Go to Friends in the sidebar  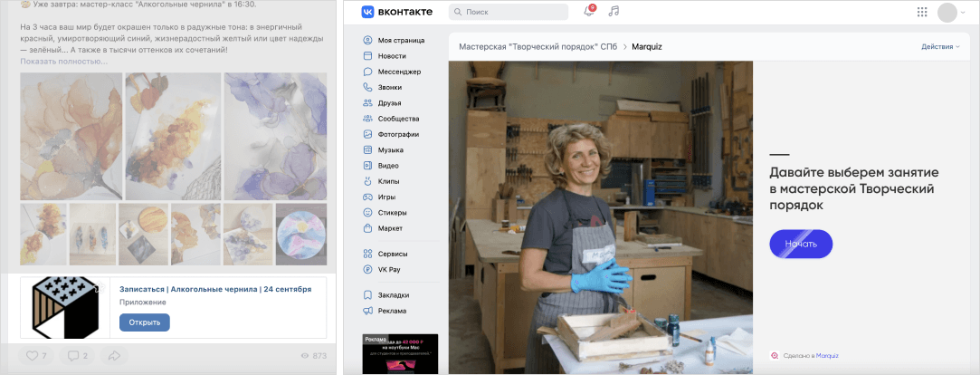coord(389,103)
